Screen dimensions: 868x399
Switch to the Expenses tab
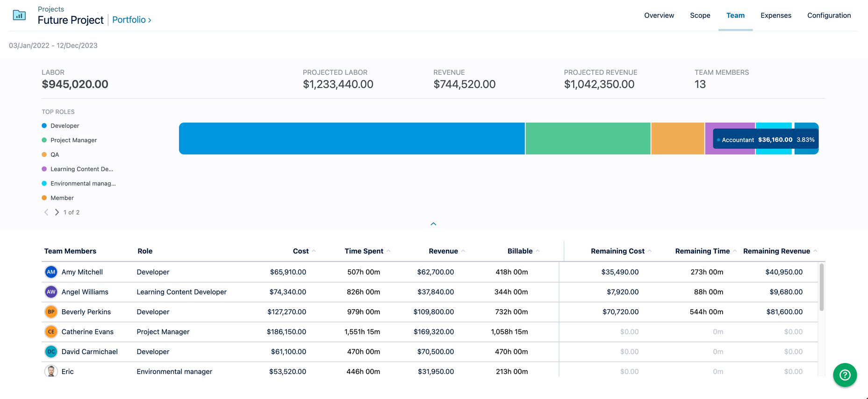(775, 15)
